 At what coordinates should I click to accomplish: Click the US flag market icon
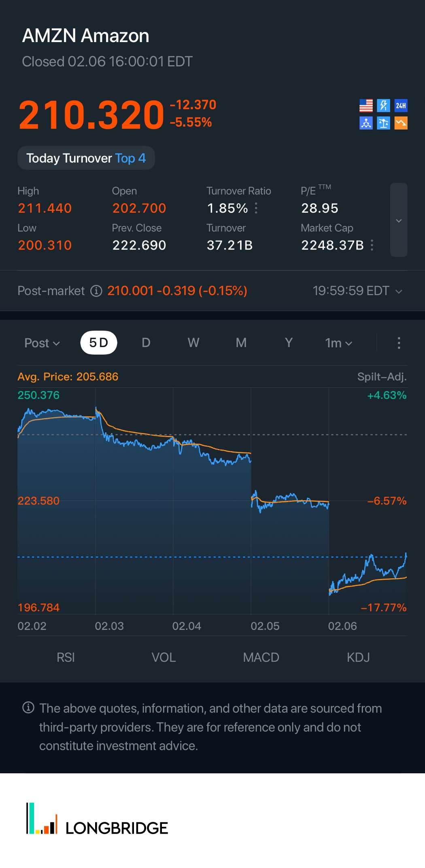click(x=366, y=106)
